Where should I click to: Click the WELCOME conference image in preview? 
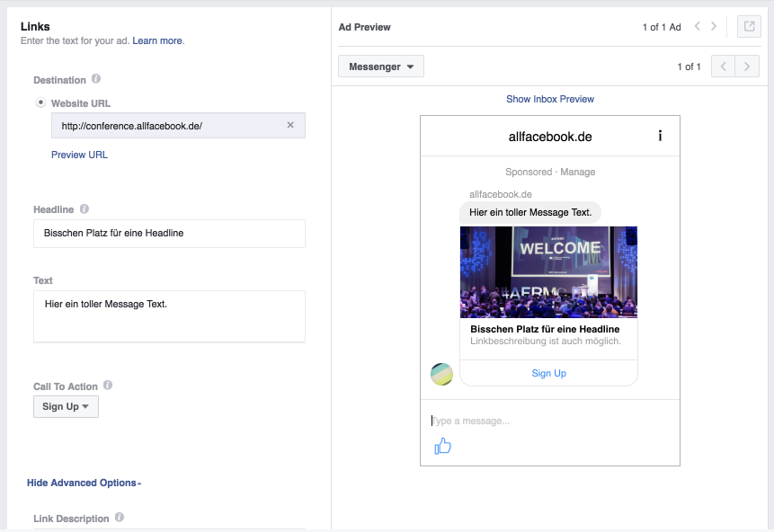pyautogui.click(x=549, y=272)
